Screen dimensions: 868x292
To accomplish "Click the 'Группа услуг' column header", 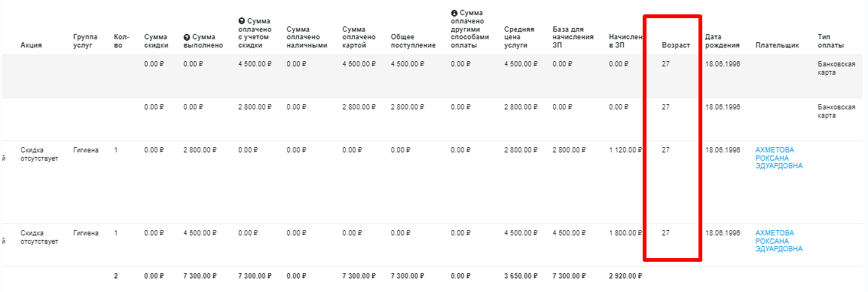I will click(x=85, y=41).
